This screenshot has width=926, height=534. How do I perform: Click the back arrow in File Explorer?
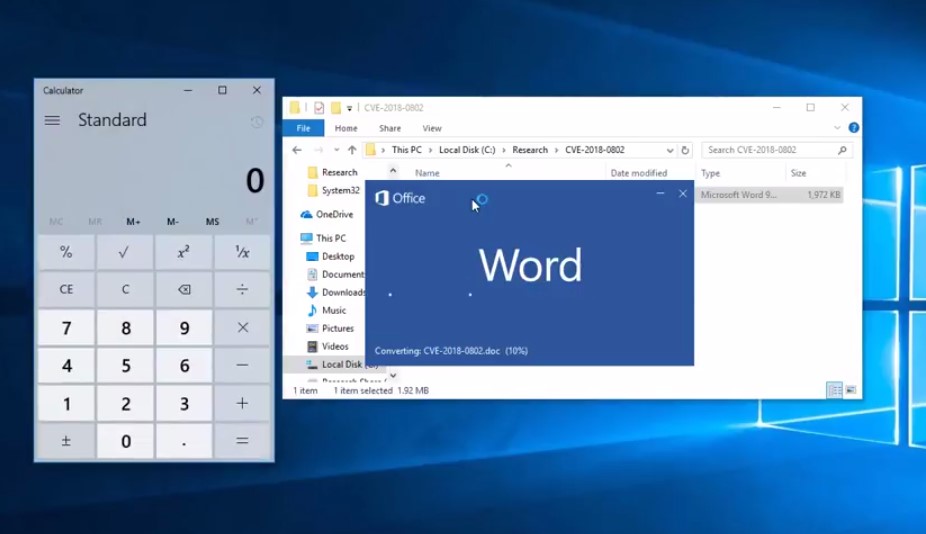[x=297, y=150]
